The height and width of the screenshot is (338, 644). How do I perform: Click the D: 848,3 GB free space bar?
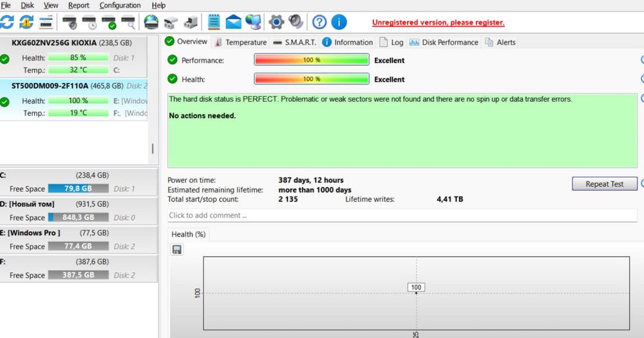pos(78,217)
